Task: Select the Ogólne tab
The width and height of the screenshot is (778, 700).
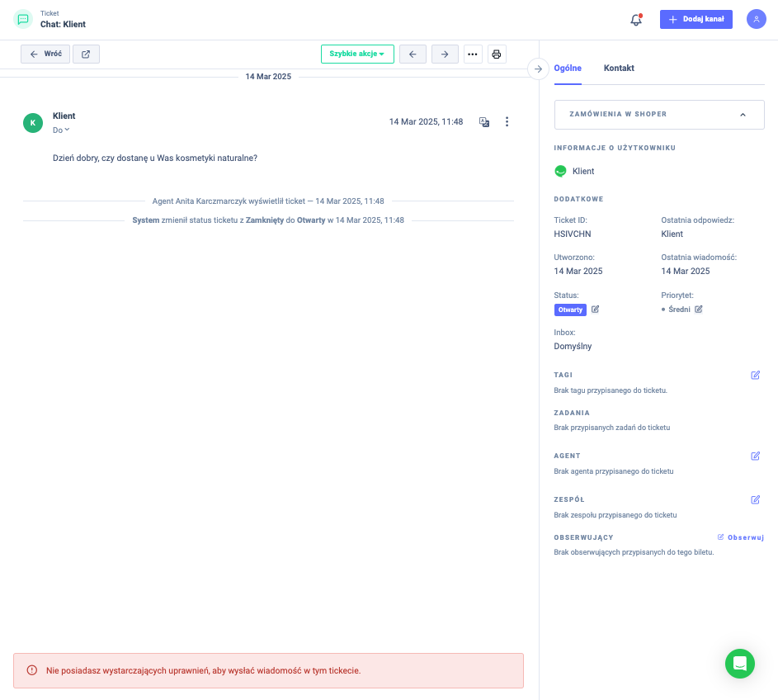Action: tap(568, 69)
